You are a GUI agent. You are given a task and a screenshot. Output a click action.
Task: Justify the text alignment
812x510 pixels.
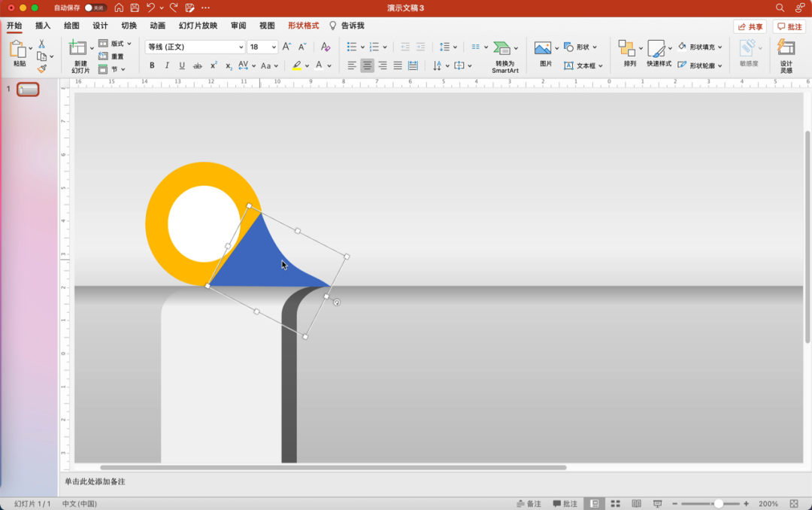point(398,65)
